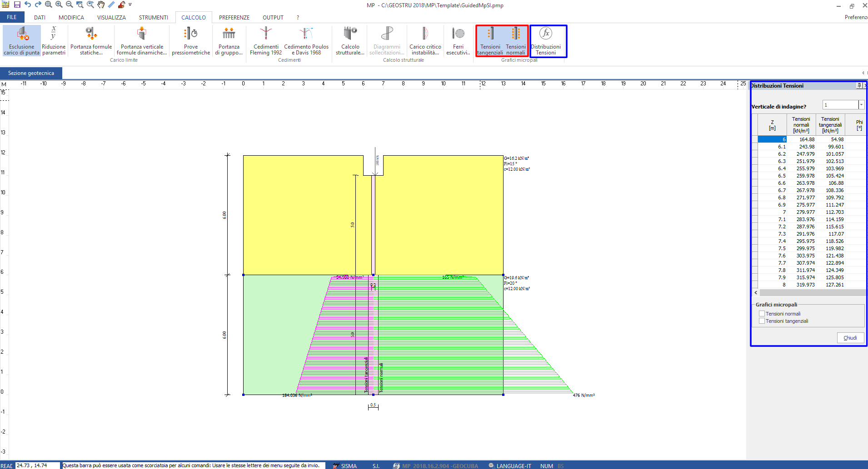Run Cedimenti Fleming 1992 calculation

[x=266, y=41]
